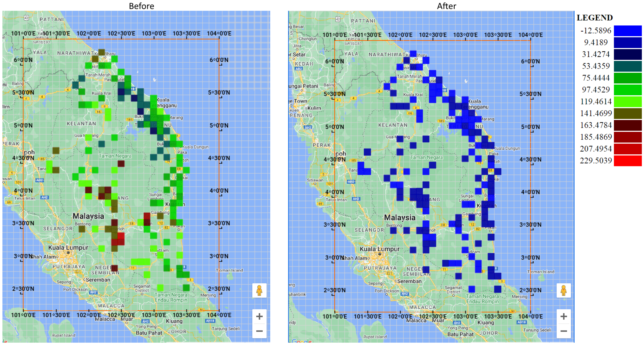Click Street View pegman on Before map
Image resolution: width=644 pixels, height=346 pixels.
pos(259,291)
